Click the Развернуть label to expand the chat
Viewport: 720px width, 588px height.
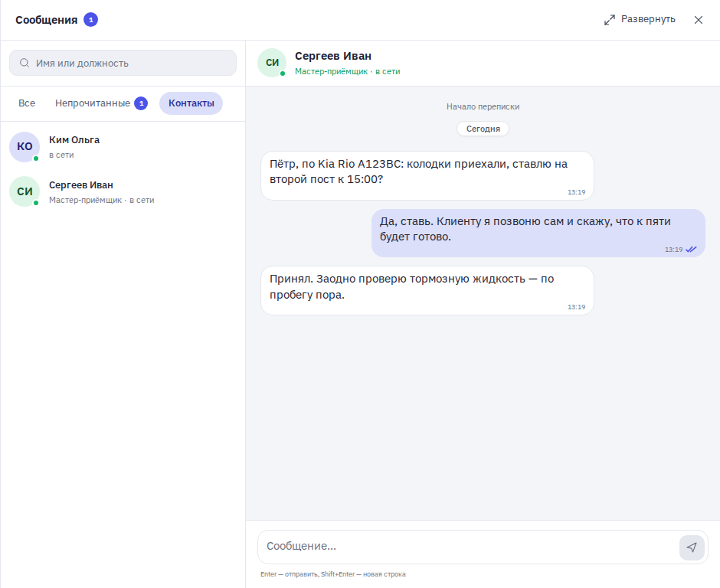point(648,19)
